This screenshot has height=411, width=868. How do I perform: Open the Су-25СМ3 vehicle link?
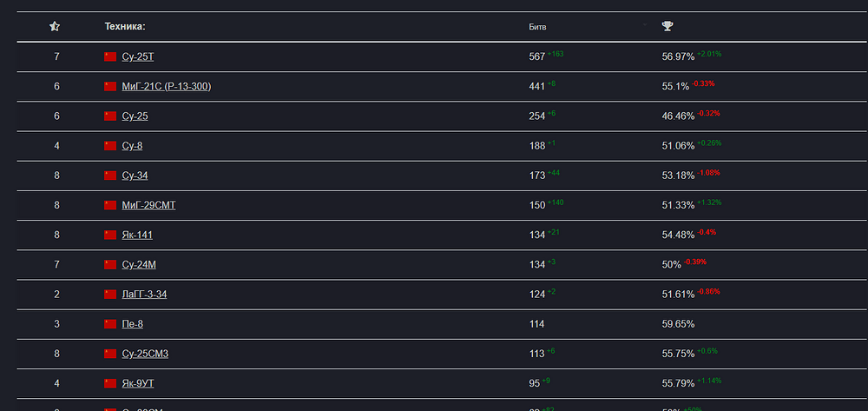point(145,354)
